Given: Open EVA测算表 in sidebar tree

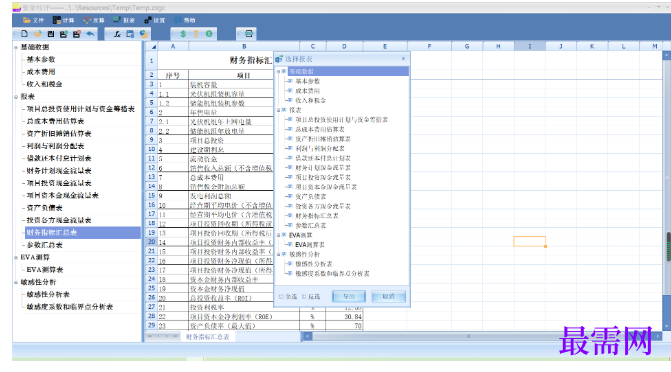Looking at the screenshot, I should [x=45, y=270].
